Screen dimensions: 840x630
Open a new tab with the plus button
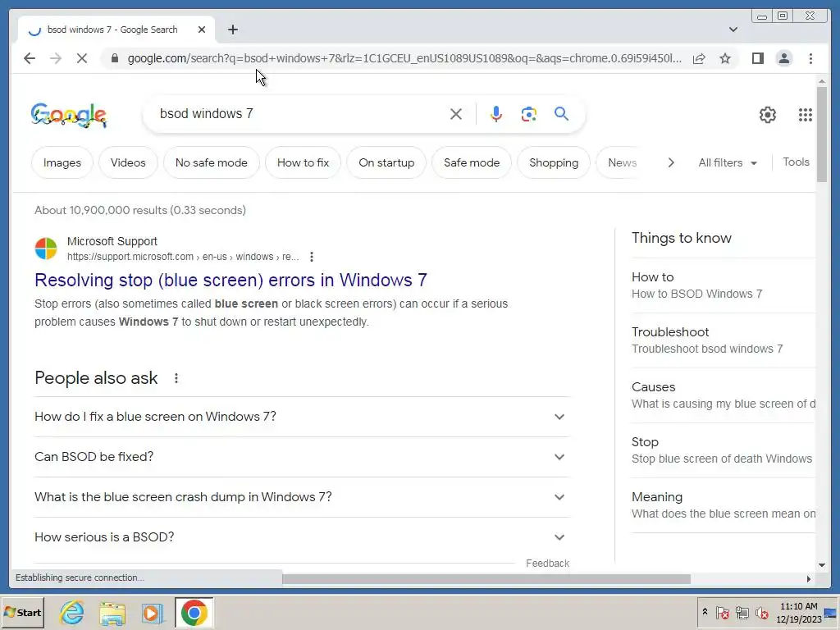(232, 30)
